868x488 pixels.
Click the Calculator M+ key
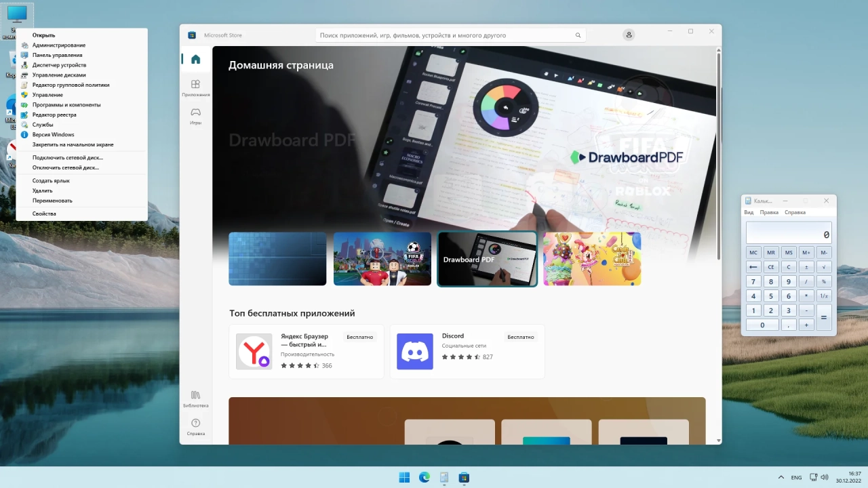coord(806,252)
